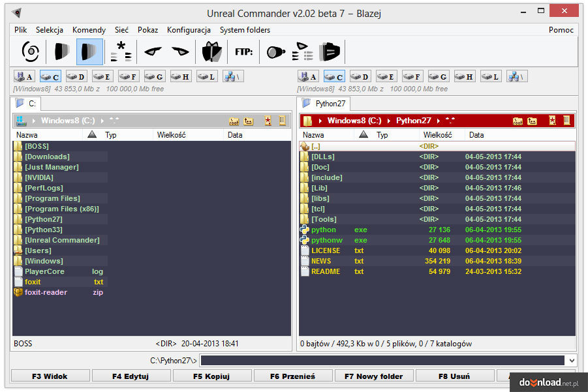Sort left panel by Typ column
Screen dimensions: 588x392
point(117,135)
